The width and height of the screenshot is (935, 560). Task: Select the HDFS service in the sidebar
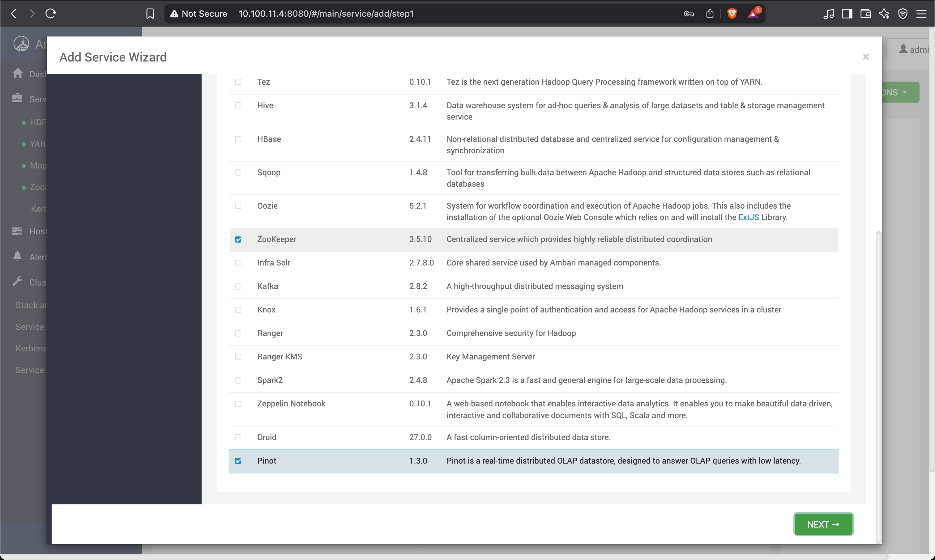(x=34, y=122)
